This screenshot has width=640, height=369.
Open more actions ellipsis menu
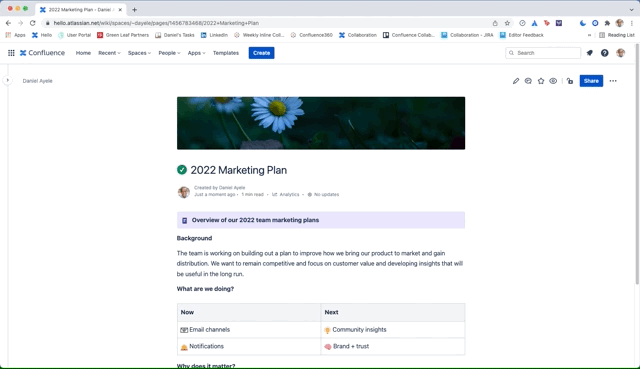tap(613, 81)
